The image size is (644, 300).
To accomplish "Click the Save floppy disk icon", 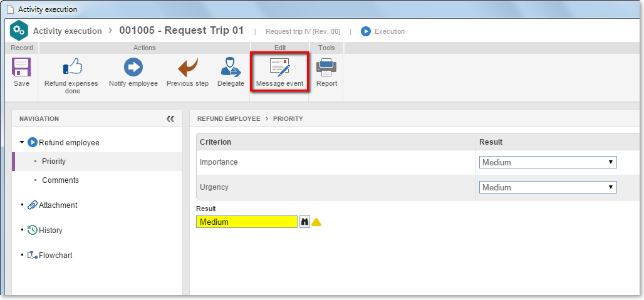I will point(21,67).
